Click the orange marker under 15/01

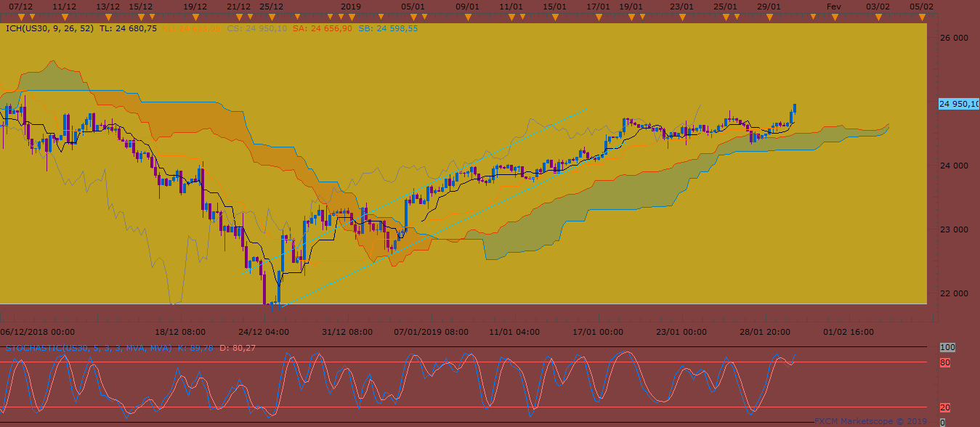point(555,16)
